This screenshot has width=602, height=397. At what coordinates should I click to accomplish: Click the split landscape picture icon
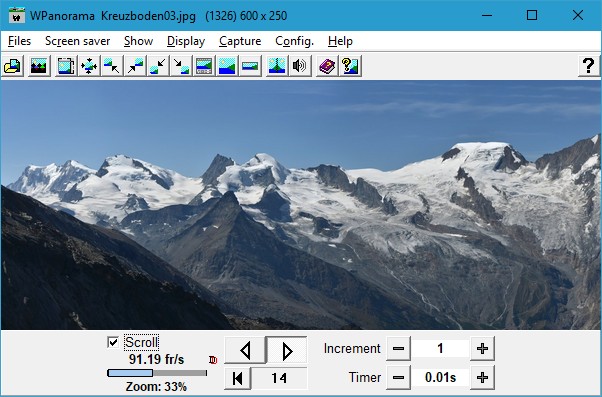pos(277,66)
